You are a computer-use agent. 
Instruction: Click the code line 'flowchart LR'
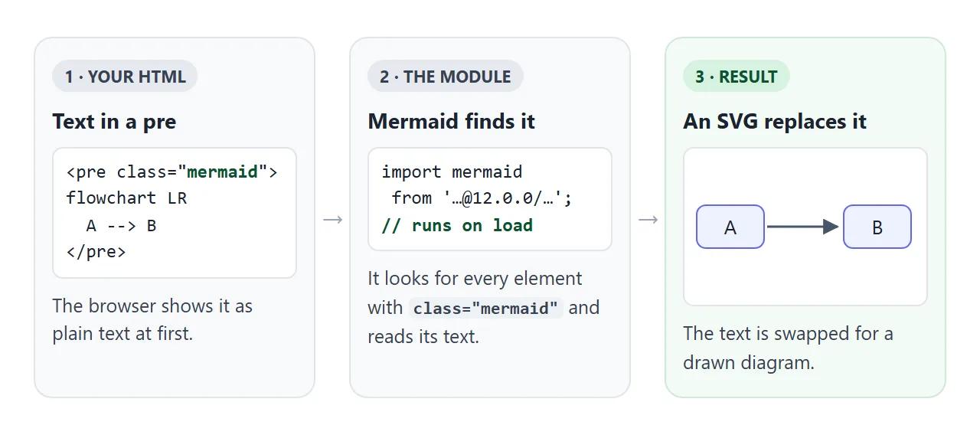(x=126, y=198)
